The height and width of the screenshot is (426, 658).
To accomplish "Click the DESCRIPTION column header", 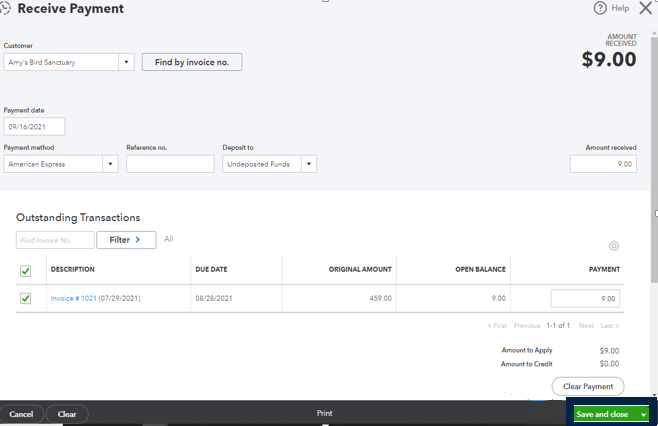I will (x=73, y=269).
